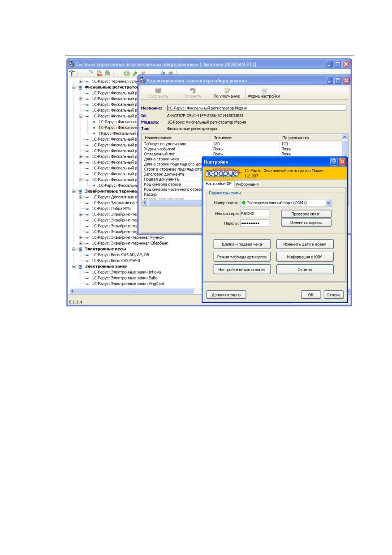Click the 'Код символа отреза' property row
Image resolution: width=392 pixels, height=555 pixels.
coord(172,184)
